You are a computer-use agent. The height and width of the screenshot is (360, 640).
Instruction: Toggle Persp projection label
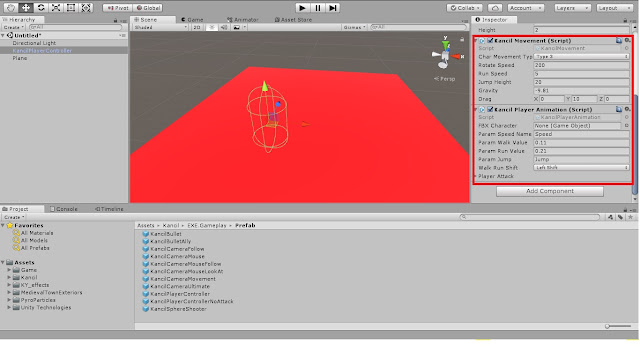(445, 79)
